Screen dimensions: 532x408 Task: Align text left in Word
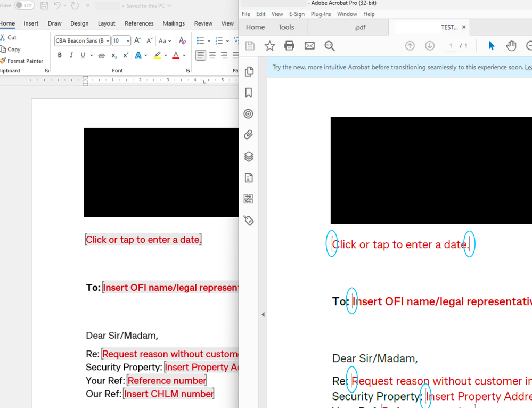tap(201, 55)
